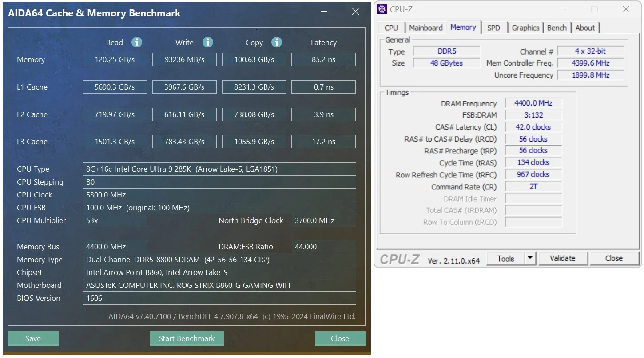
Task: Click the Read info icon in AIDA64
Action: 137,42
